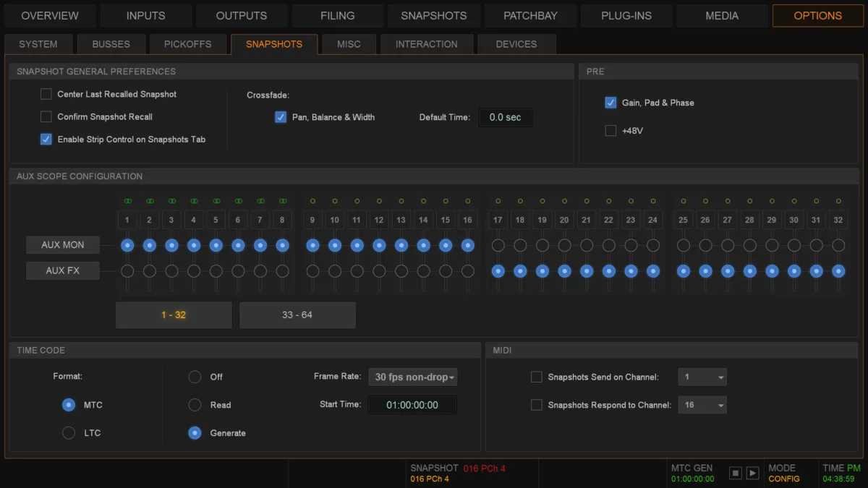868x488 pixels.
Task: Click the aux 16 number box
Action: point(468,220)
